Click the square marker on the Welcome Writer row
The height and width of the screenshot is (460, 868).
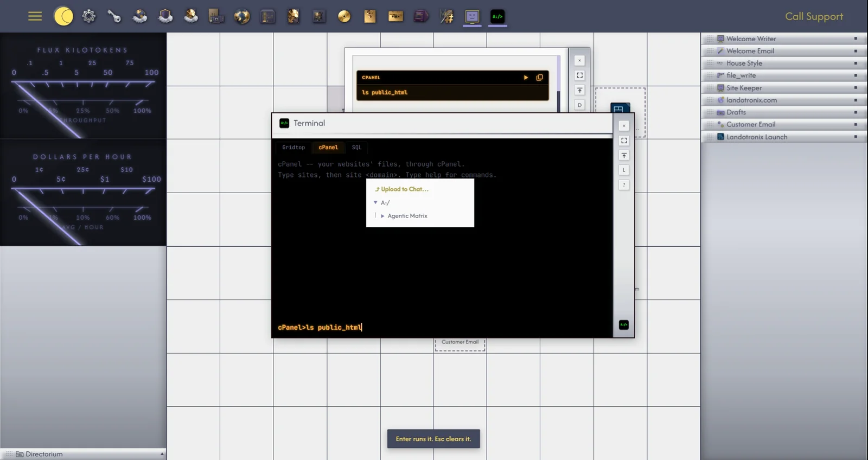click(x=856, y=39)
